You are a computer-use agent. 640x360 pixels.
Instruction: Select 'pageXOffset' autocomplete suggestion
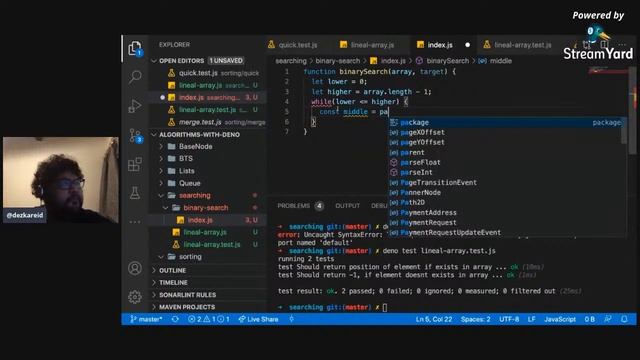pyautogui.click(x=504, y=132)
